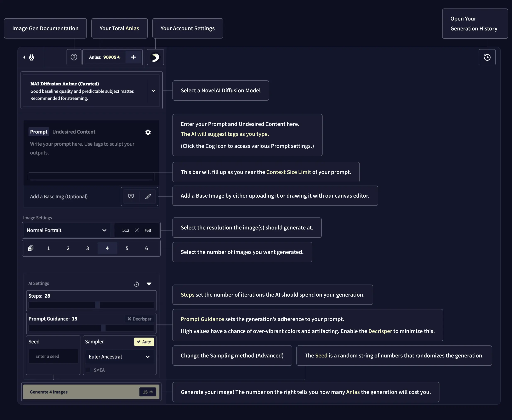Select the Prompt tab
The height and width of the screenshot is (420, 512).
pos(39,132)
